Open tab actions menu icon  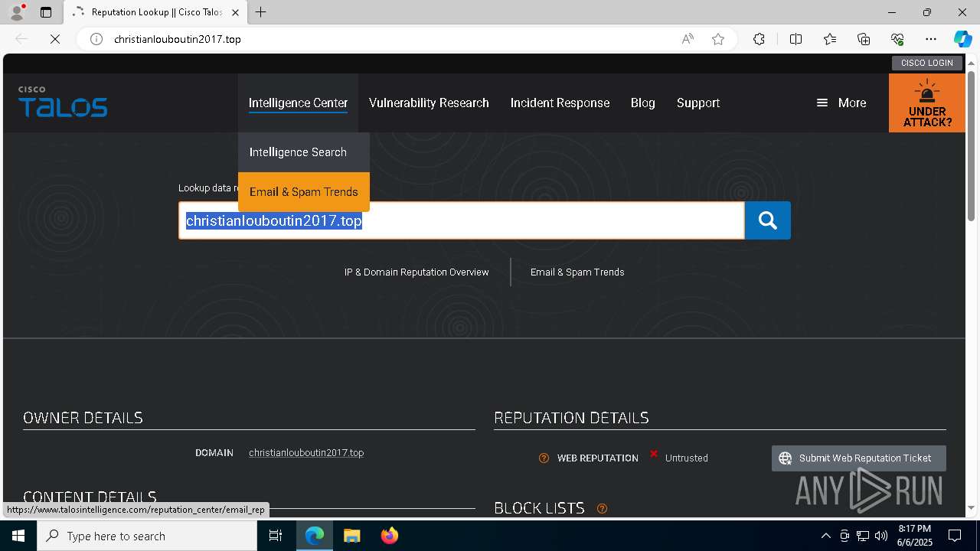[x=46, y=12]
